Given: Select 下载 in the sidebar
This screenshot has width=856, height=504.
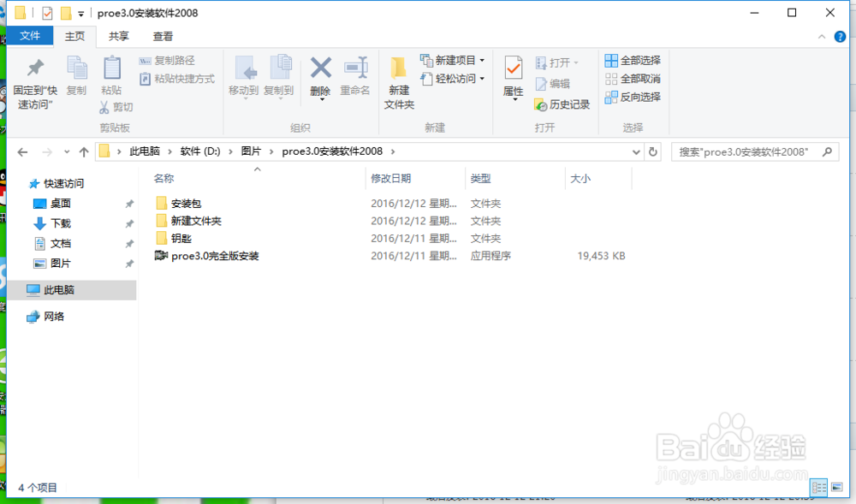Looking at the screenshot, I should point(58,222).
